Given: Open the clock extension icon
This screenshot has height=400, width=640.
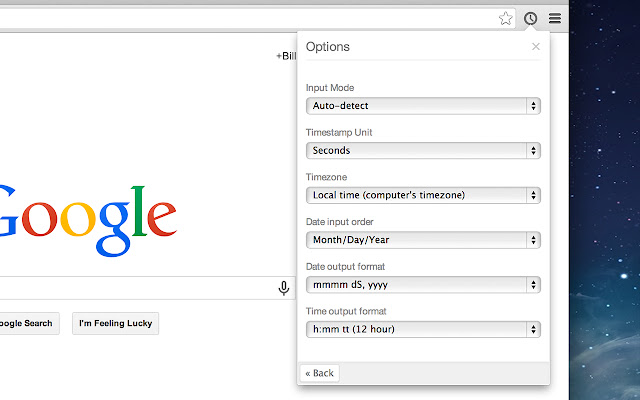Looking at the screenshot, I should pos(531,18).
